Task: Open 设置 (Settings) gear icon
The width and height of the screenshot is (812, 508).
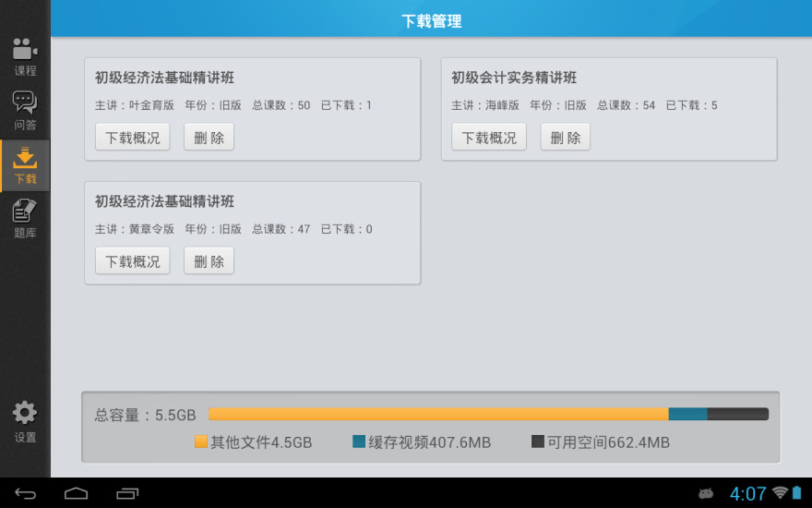Action: click(x=25, y=421)
